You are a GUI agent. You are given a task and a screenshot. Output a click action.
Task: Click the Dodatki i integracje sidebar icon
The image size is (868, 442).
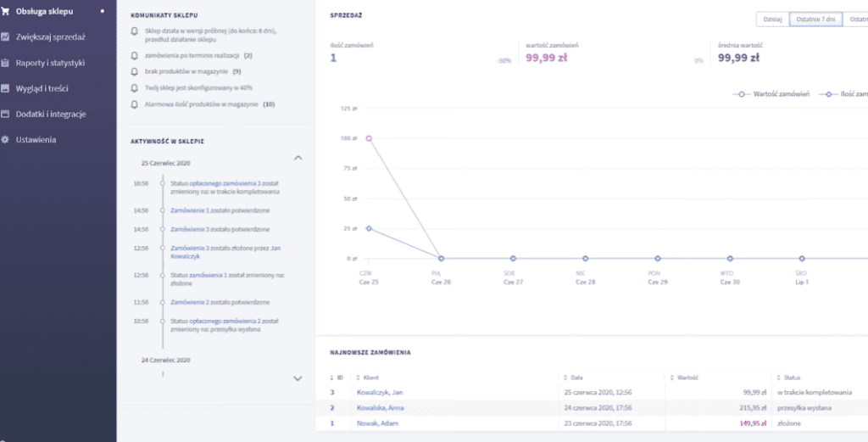(6, 114)
